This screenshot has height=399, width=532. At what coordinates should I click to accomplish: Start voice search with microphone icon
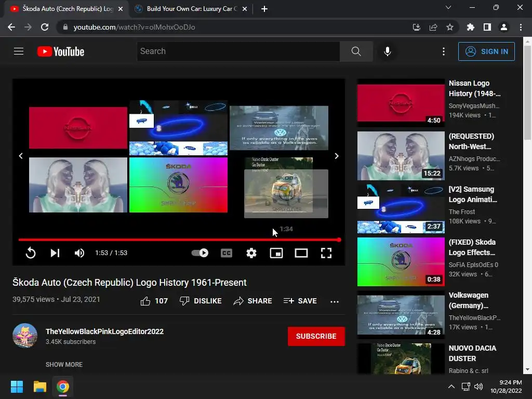pyautogui.click(x=388, y=51)
